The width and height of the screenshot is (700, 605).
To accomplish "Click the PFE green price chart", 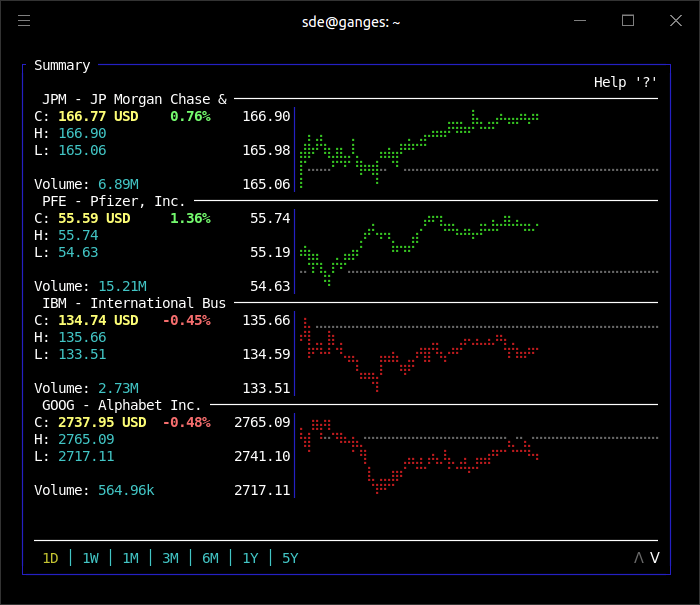I will click(x=419, y=250).
